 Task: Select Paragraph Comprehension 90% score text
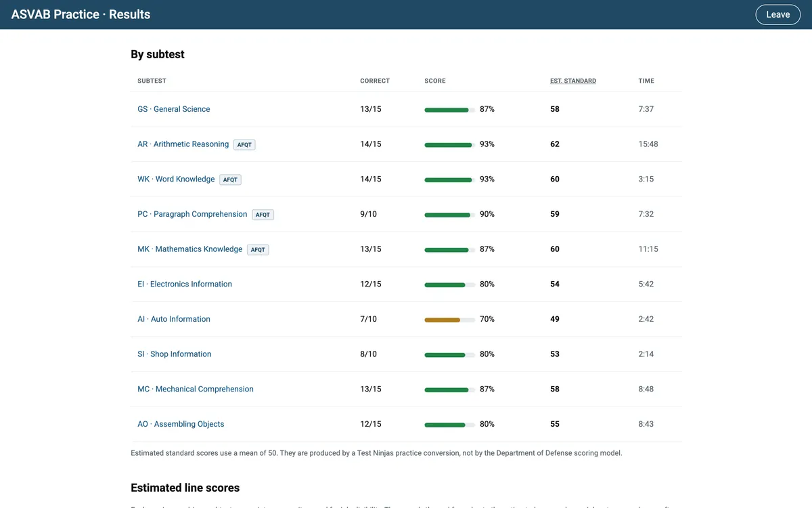[487, 214]
